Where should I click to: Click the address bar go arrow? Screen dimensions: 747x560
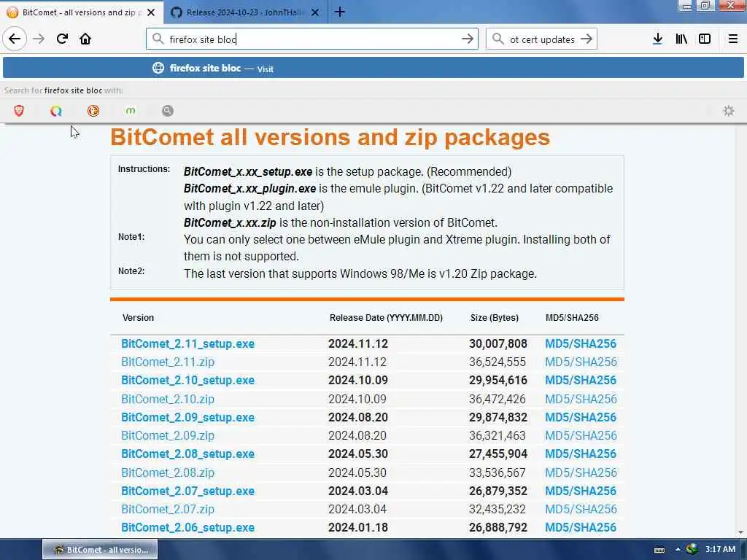(x=468, y=39)
